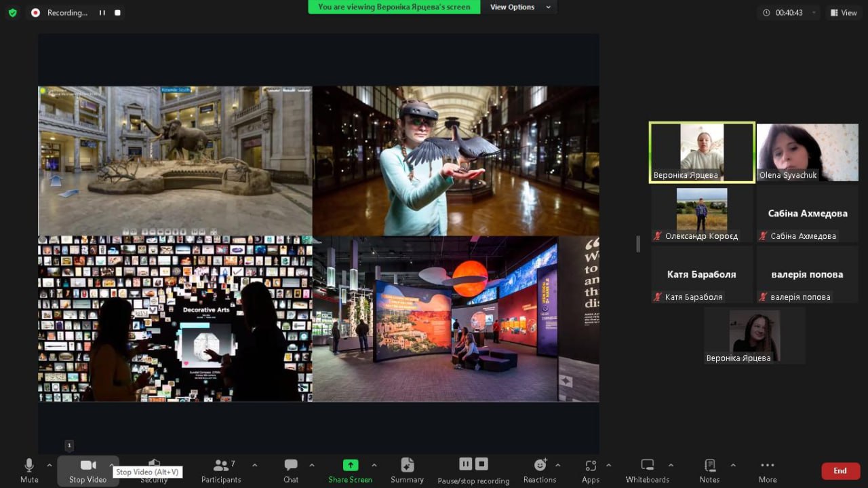The width and height of the screenshot is (868, 488).
Task: Click the green encryption shield icon
Action: (x=12, y=13)
